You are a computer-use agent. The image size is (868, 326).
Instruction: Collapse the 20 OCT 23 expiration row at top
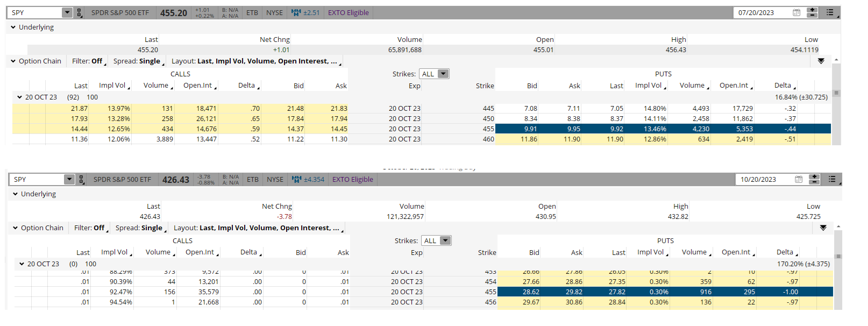pos(19,97)
